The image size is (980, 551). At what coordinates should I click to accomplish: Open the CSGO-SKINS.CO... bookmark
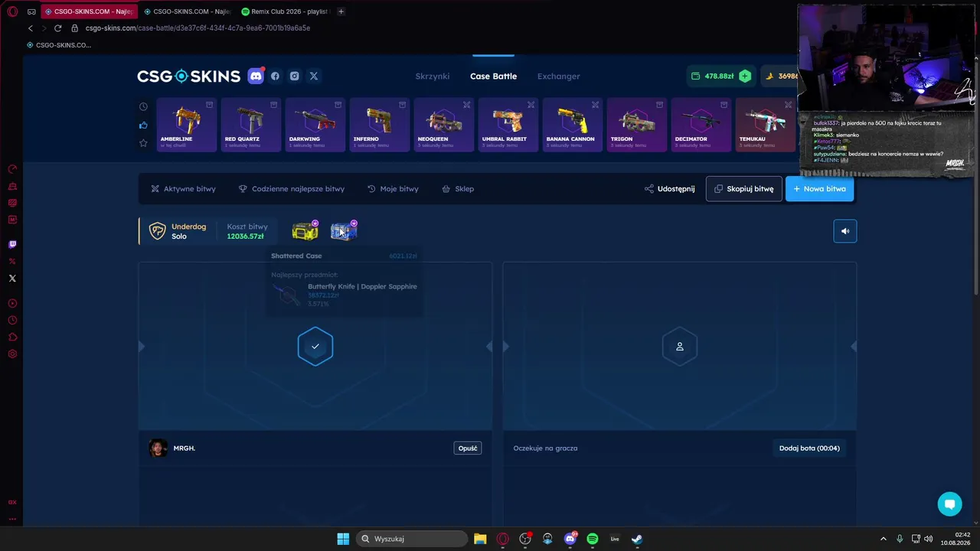59,45
